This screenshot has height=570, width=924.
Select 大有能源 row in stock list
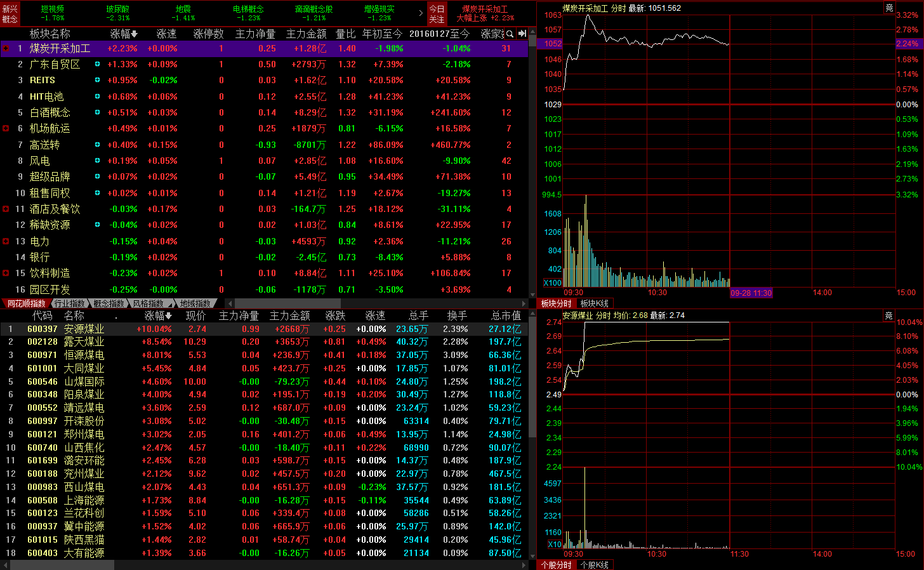point(264,553)
